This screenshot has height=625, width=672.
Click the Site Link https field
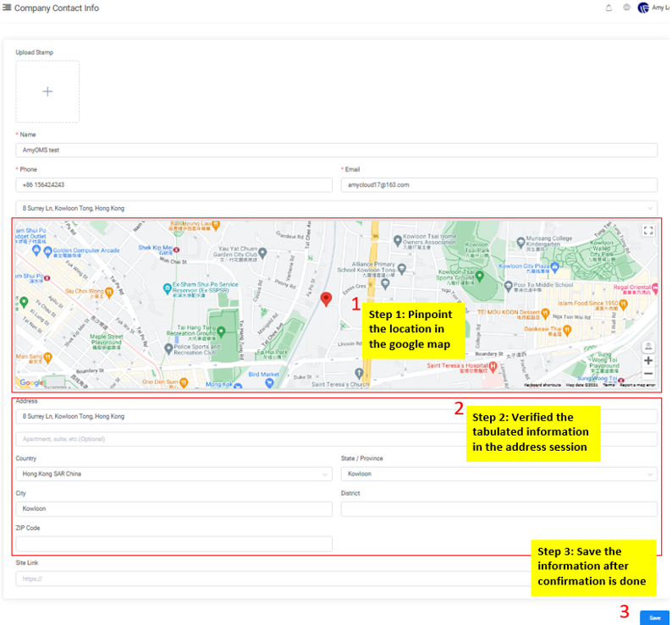tap(337, 578)
